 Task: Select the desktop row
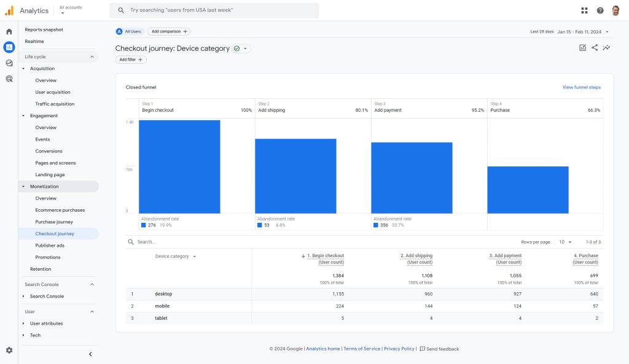[x=364, y=294]
